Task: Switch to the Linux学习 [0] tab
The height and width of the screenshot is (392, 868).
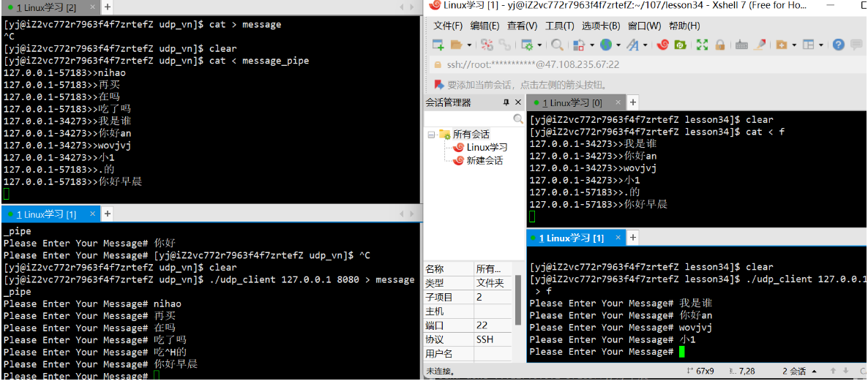Action: (572, 103)
